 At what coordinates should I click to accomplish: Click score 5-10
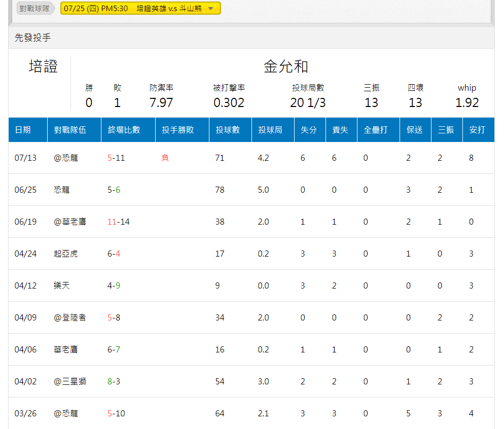coord(116,413)
